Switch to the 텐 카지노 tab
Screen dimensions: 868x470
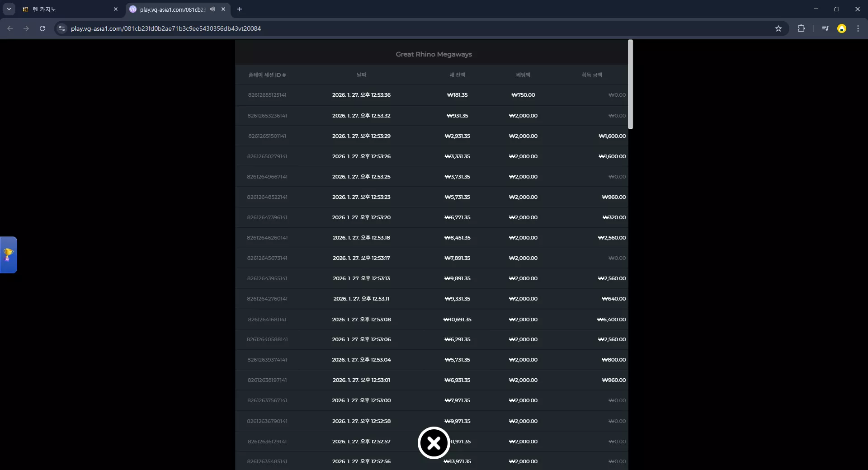(x=70, y=9)
